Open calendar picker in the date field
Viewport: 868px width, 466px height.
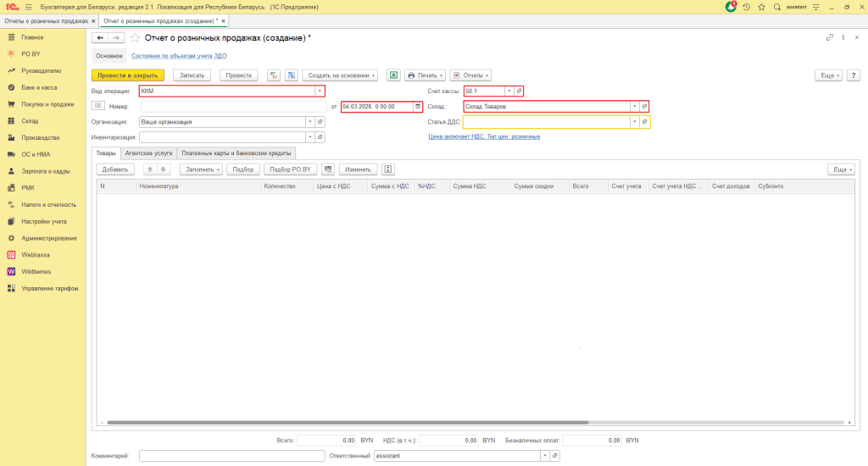point(417,107)
